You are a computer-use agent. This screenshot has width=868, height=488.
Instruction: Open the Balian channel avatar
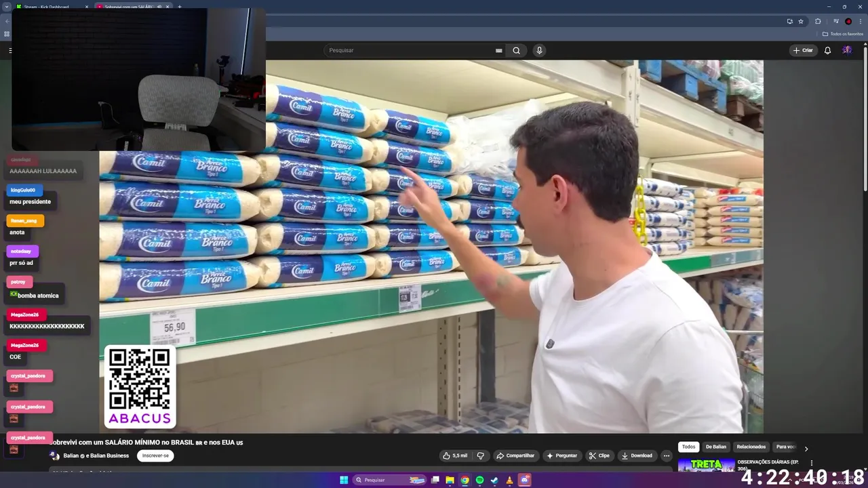pyautogui.click(x=54, y=455)
